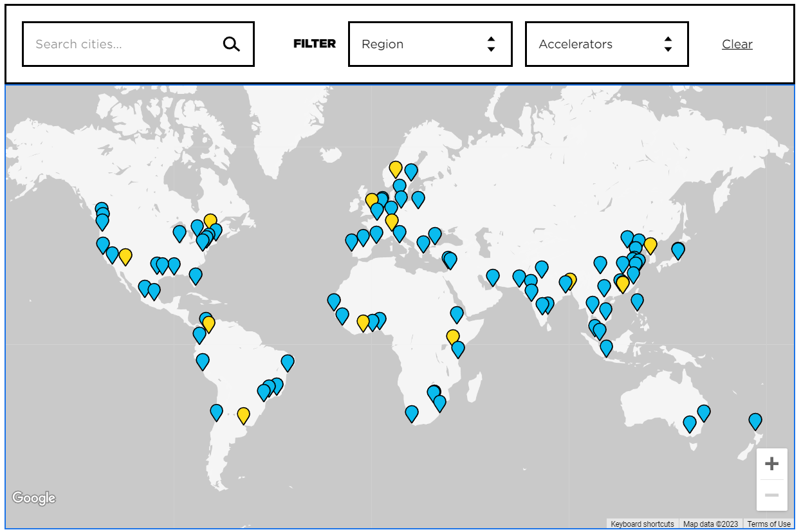Zoom out with the minus button
Viewport: 801px width, 532px height.
click(x=771, y=495)
